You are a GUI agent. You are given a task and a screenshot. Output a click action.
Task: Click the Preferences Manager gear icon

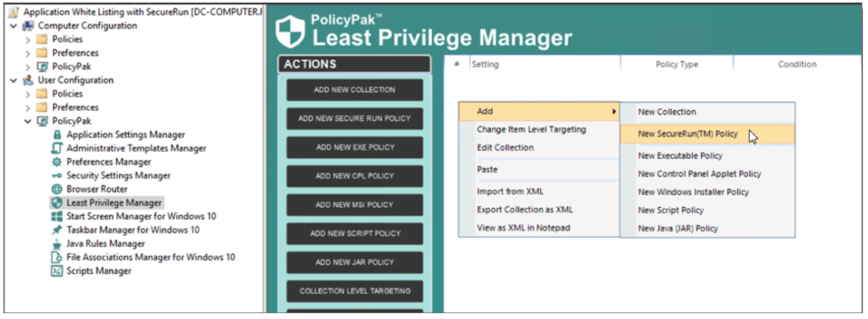56,162
